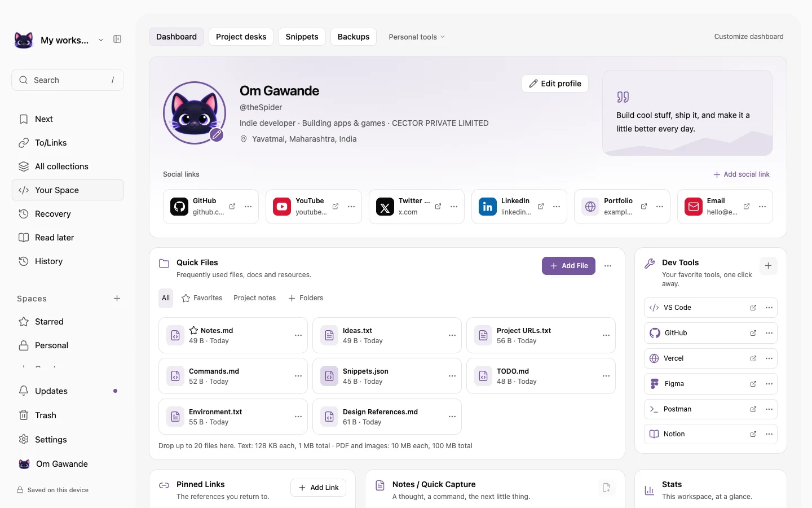The width and height of the screenshot is (812, 508).
Task: Switch to the Project desks tab
Action: tap(241, 37)
